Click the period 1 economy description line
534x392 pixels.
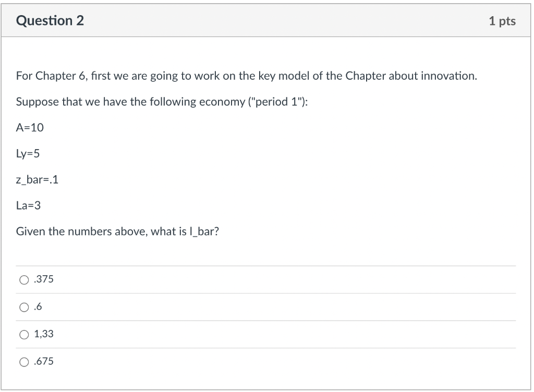point(162,102)
